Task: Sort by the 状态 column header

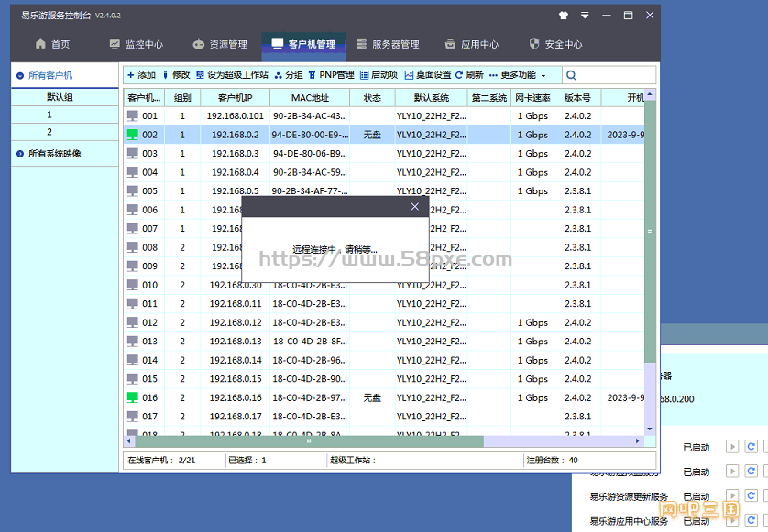Action: coord(372,98)
